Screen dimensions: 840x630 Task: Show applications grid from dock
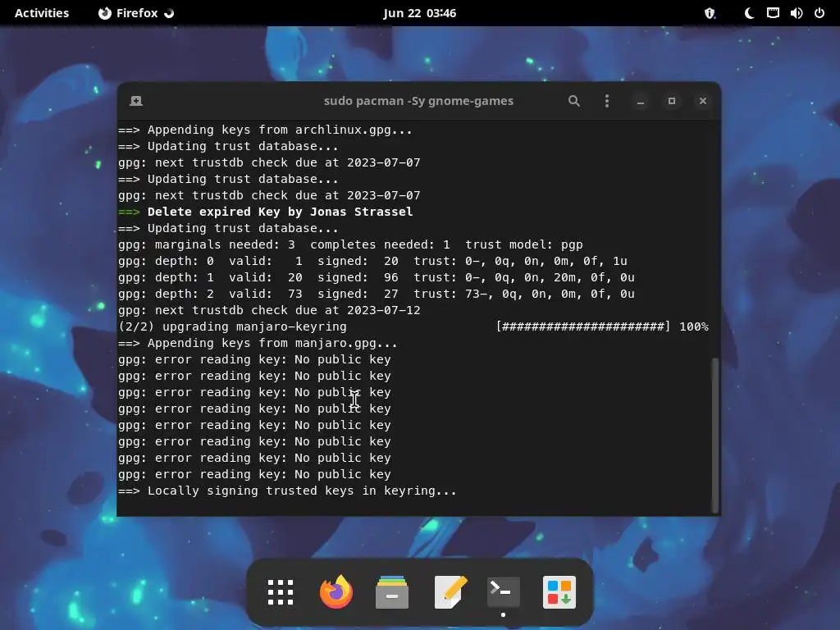coord(281,592)
